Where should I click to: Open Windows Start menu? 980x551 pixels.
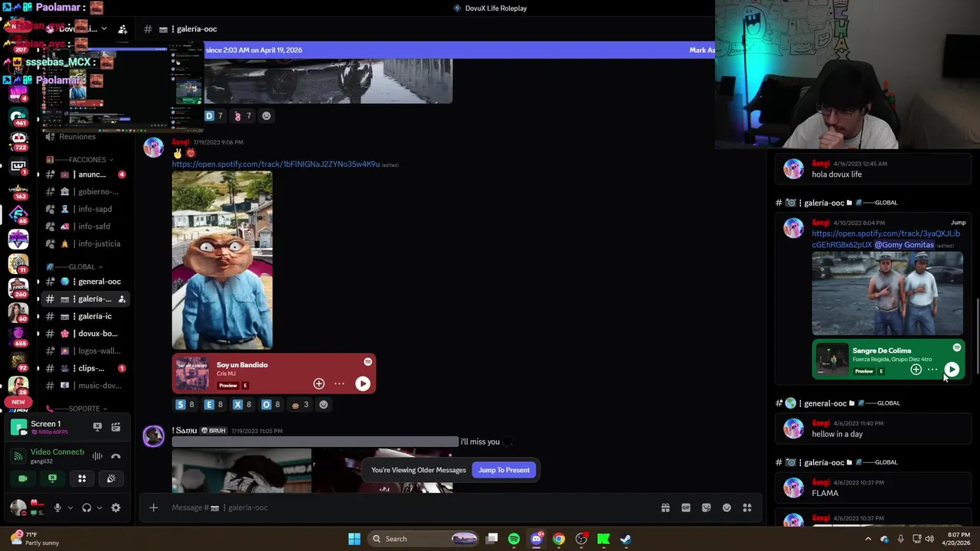[354, 539]
